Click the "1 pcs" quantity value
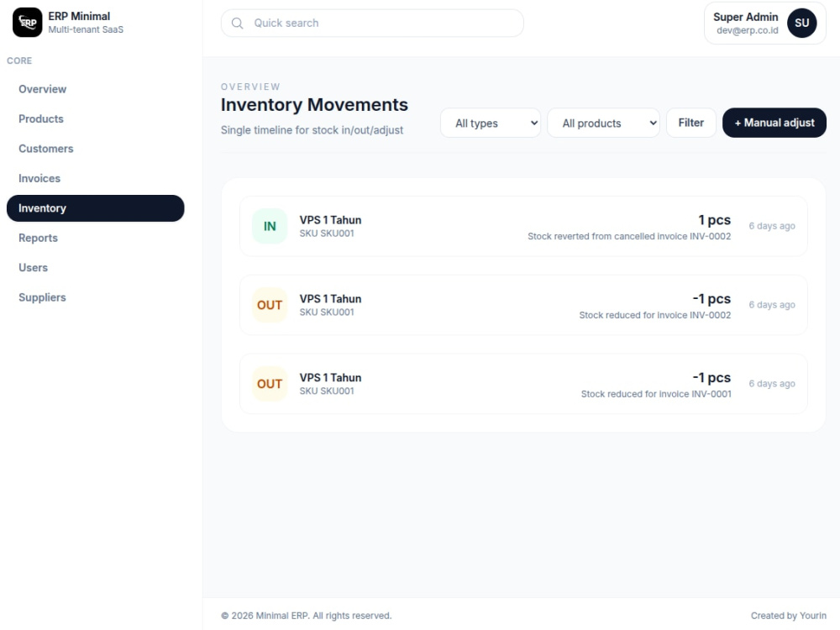 [714, 220]
